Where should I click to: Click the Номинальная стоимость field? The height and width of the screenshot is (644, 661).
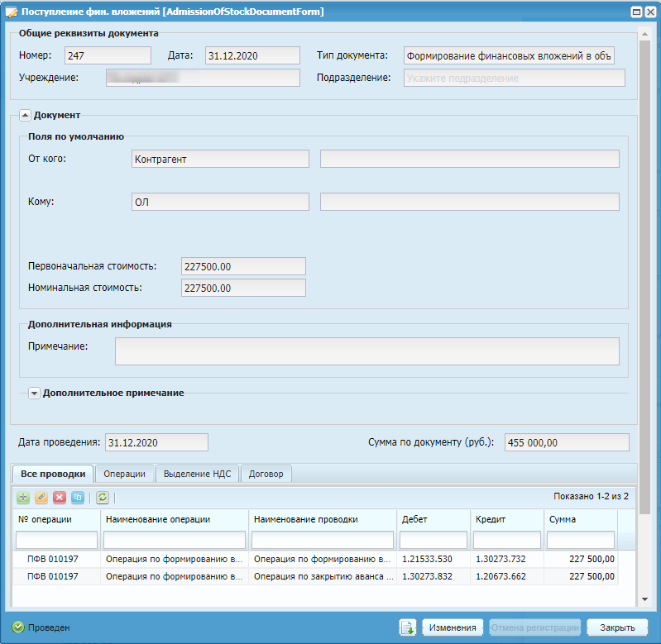(243, 288)
